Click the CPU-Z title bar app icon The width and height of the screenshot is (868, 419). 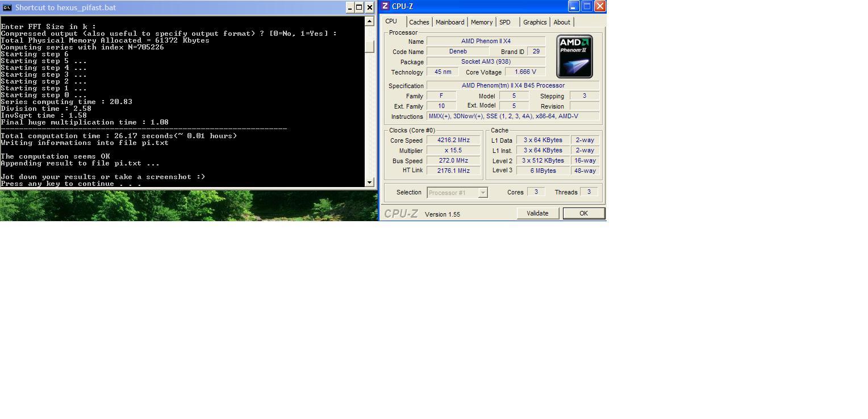point(385,6)
